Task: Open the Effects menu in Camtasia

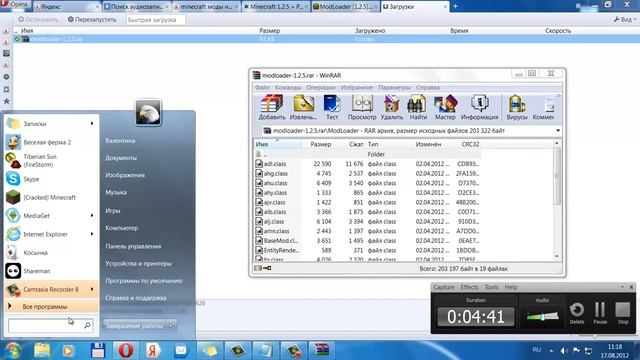Action: pyautogui.click(x=469, y=287)
